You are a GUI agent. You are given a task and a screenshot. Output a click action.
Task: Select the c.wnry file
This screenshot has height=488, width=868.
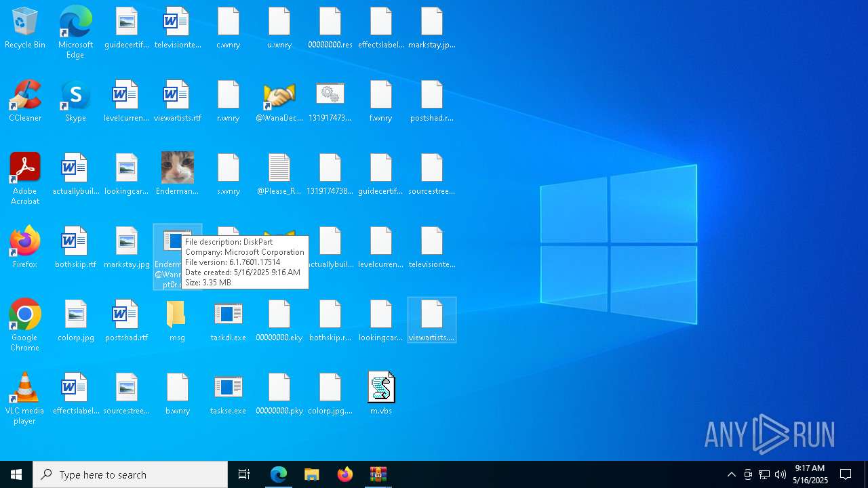[229, 28]
